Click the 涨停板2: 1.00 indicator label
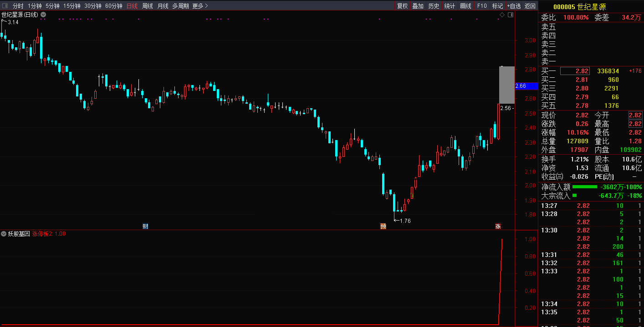 [49, 234]
